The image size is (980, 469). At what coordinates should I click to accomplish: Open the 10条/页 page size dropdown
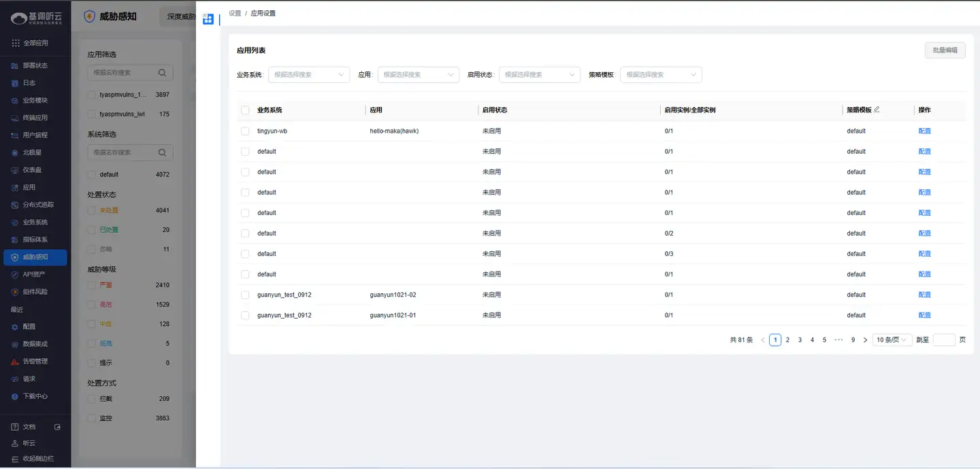pyautogui.click(x=892, y=340)
